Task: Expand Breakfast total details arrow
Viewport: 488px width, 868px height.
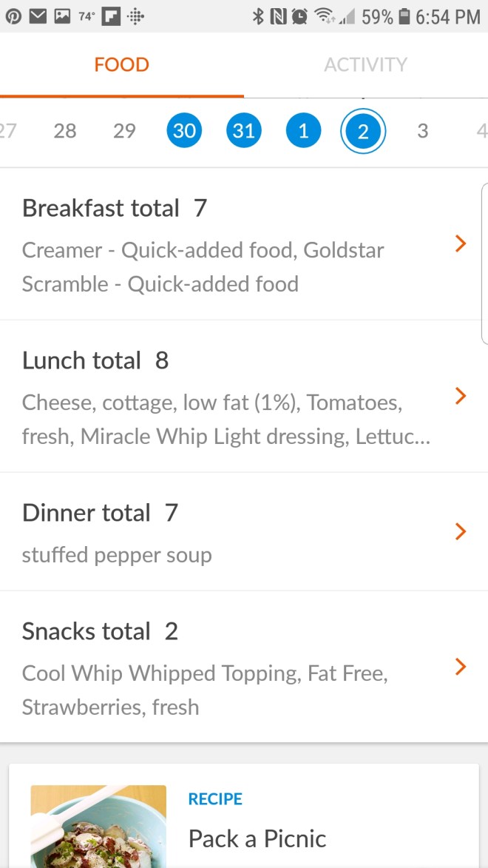Action: click(x=461, y=243)
